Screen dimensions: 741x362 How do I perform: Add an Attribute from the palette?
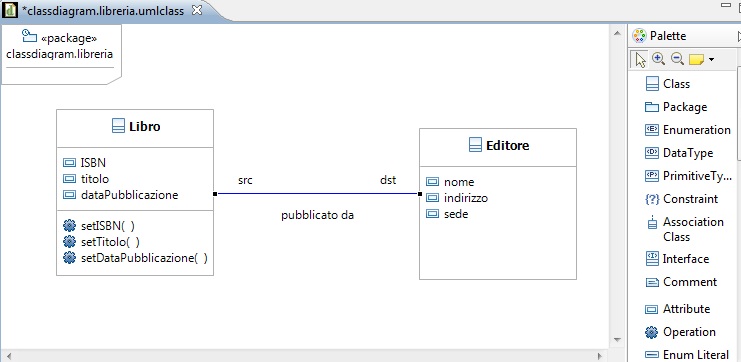[677, 309]
